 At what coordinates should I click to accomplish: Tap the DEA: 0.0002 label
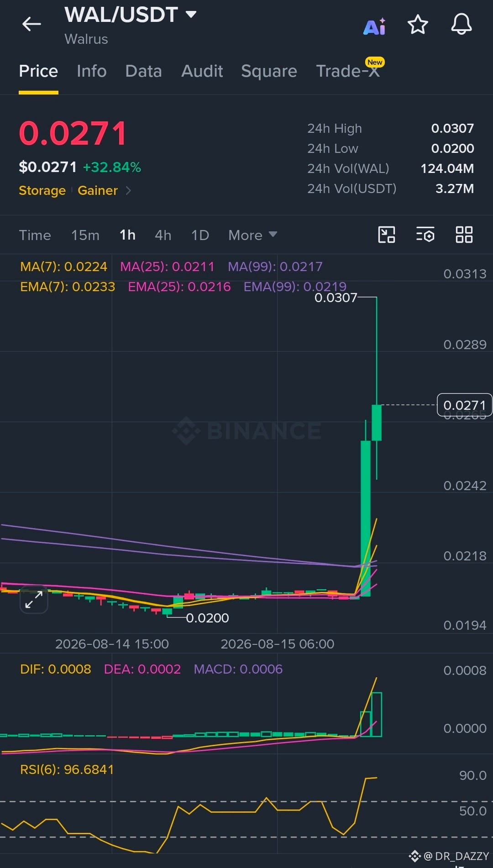pyautogui.click(x=142, y=669)
